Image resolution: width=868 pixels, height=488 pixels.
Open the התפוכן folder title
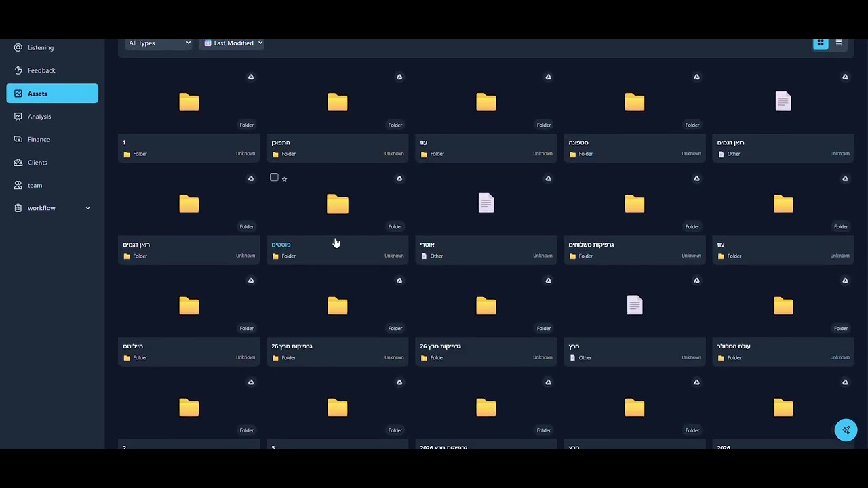click(x=281, y=143)
